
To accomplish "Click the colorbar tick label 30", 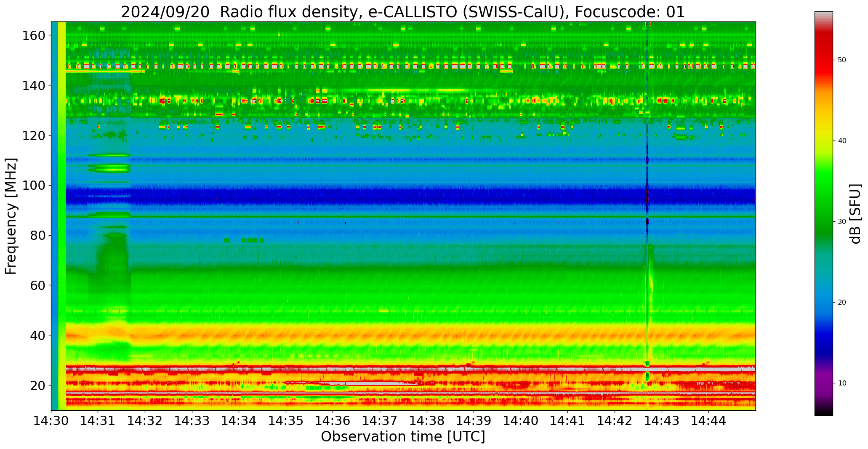I will click(842, 221).
